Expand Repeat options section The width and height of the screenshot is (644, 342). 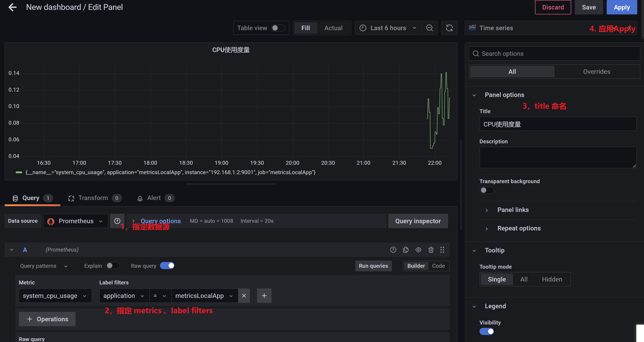point(486,229)
